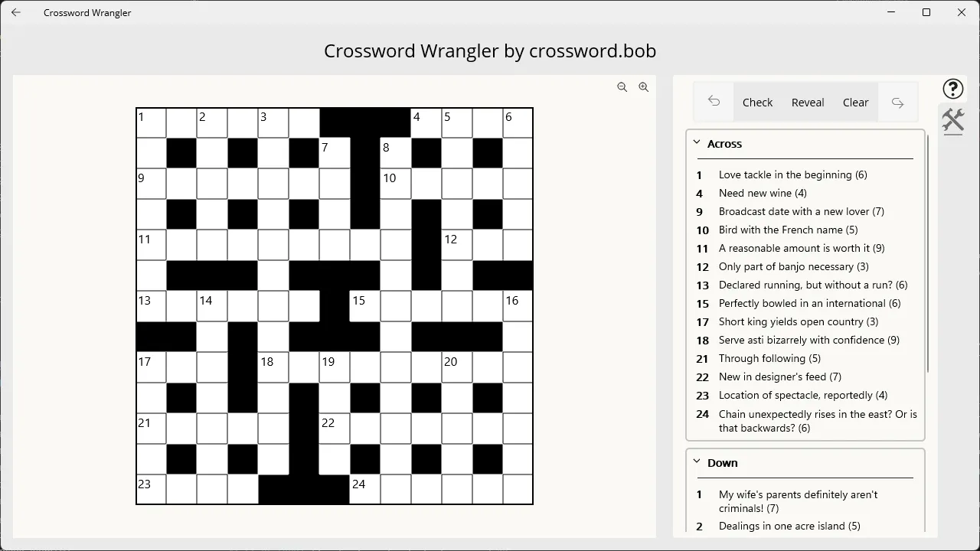This screenshot has height=551, width=980.
Task: Open the Reveal option
Action: coord(808,103)
